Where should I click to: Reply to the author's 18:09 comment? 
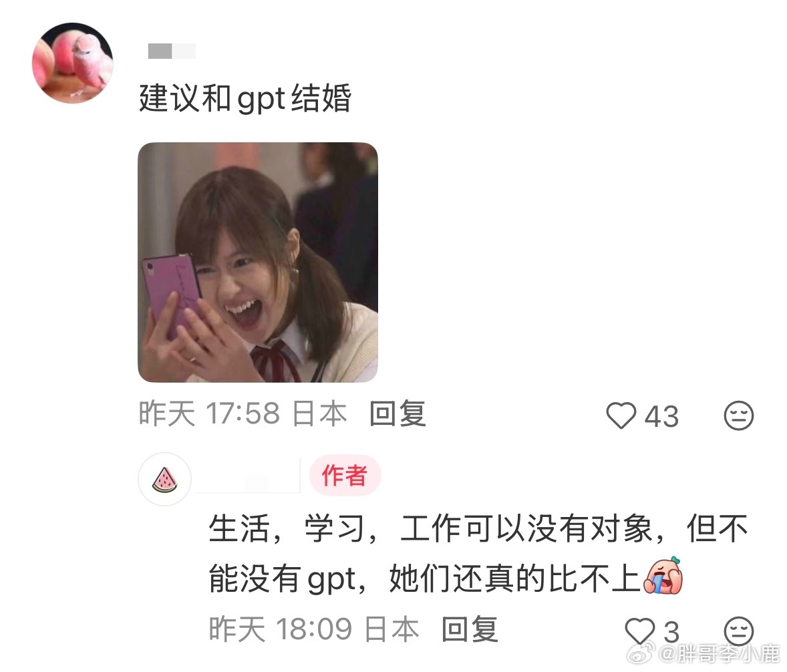(470, 629)
